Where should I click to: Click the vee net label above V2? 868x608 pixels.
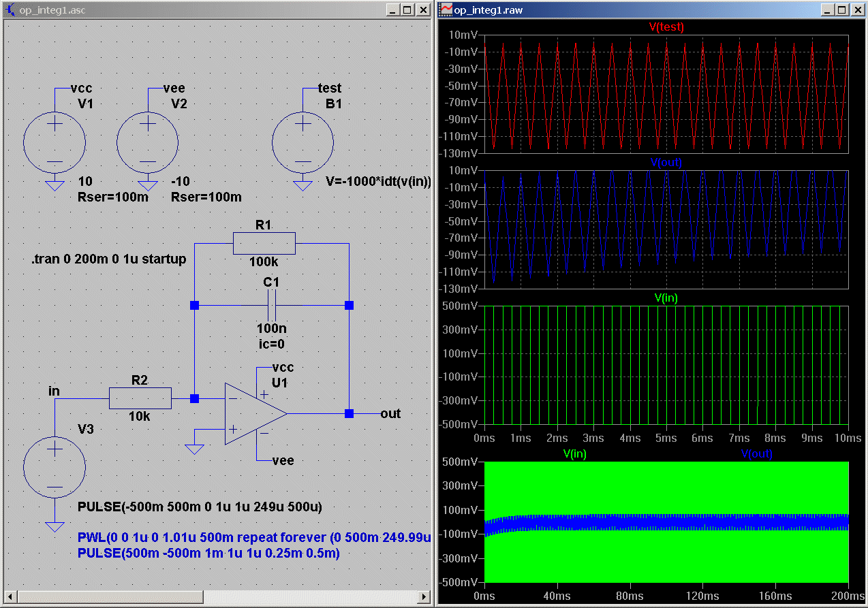click(174, 89)
